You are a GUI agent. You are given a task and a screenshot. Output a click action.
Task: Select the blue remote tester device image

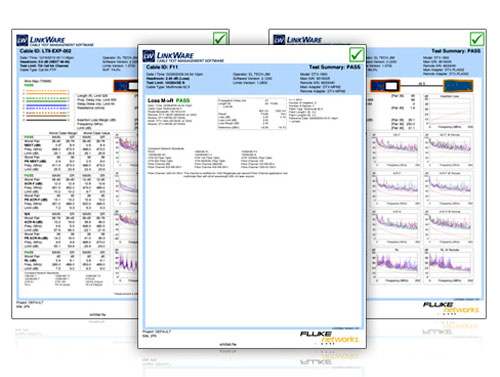(x=458, y=86)
